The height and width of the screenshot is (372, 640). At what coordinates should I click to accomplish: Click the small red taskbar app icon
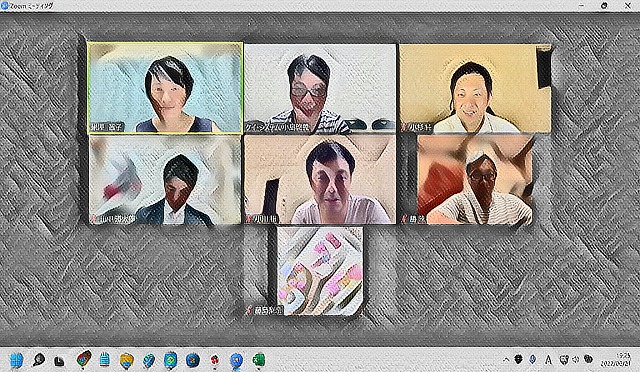click(215, 360)
